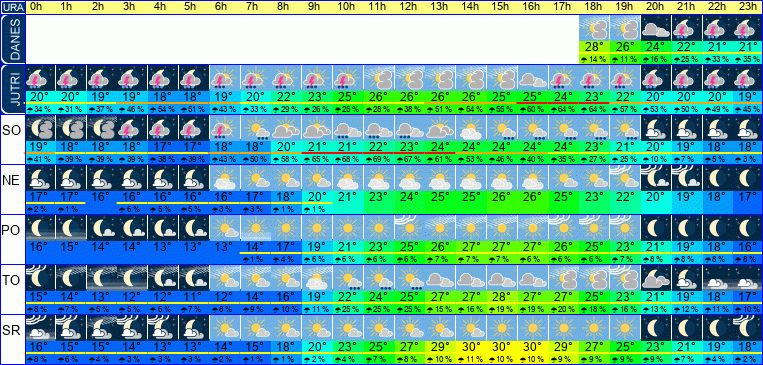This screenshot has height=365, width=763.
Task: Click the DANES 18h partly cloudy icon
Action: tap(594, 29)
